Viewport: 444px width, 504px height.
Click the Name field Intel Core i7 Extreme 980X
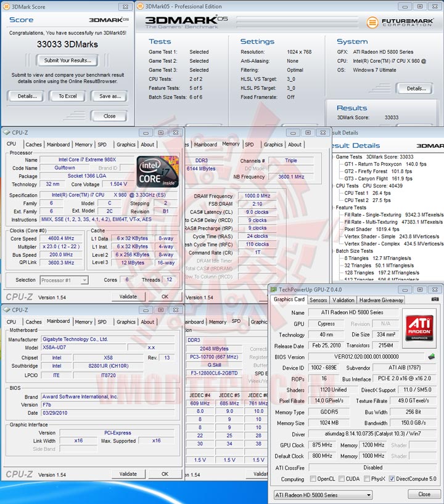pyautogui.click(x=87, y=160)
